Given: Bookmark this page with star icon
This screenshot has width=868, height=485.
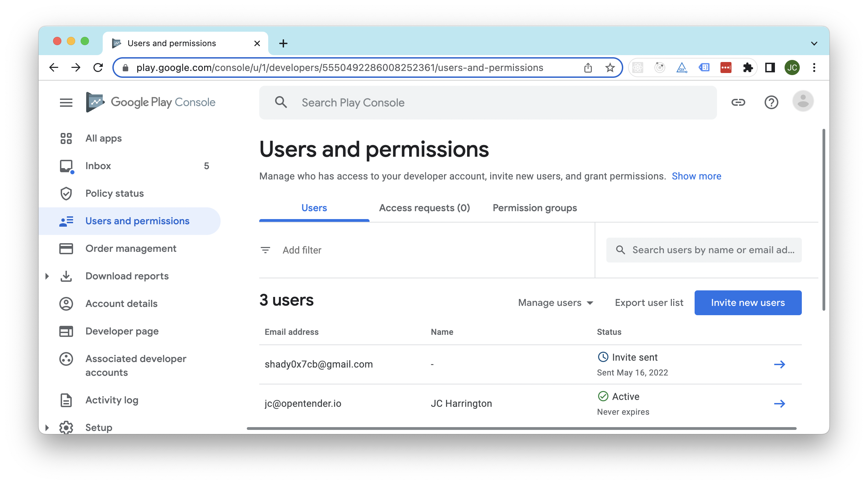Looking at the screenshot, I should click(x=610, y=68).
